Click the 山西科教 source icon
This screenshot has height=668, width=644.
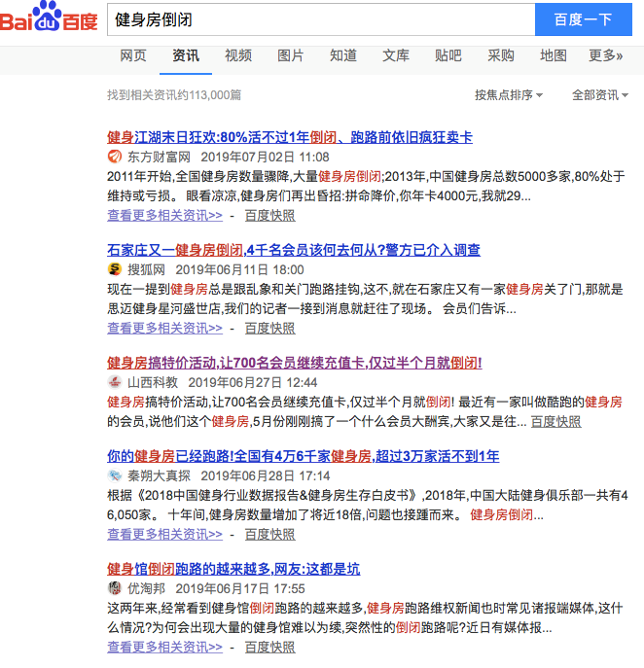click(114, 382)
